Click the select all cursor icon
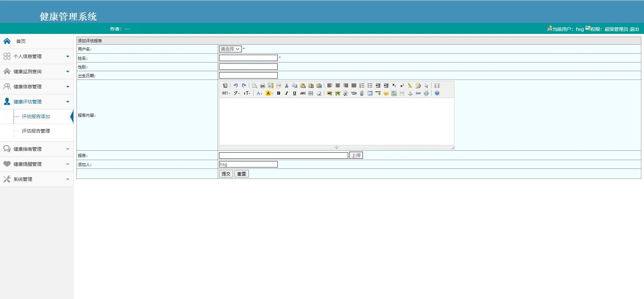Screen dimensions: 644x299 426,86
